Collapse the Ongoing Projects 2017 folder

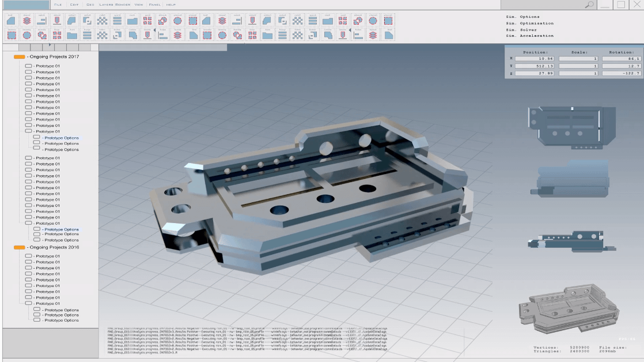(x=19, y=57)
